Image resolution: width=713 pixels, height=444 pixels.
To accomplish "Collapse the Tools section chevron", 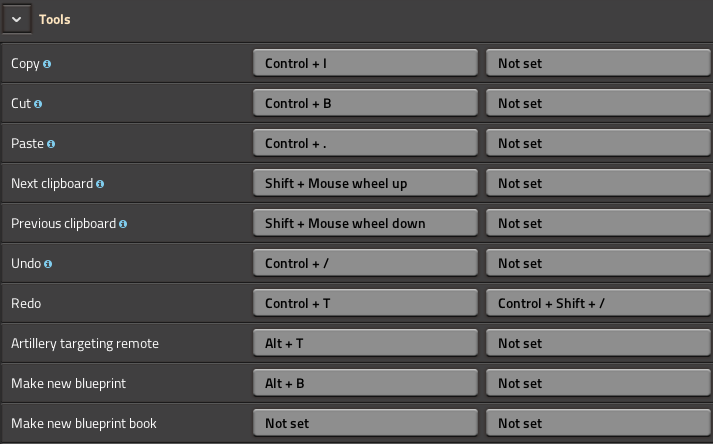I will point(17,19).
